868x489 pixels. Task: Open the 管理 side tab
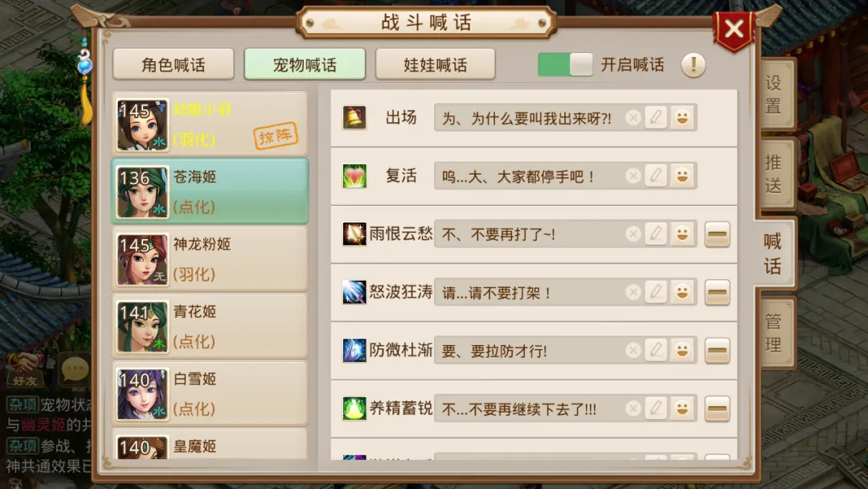tap(774, 332)
